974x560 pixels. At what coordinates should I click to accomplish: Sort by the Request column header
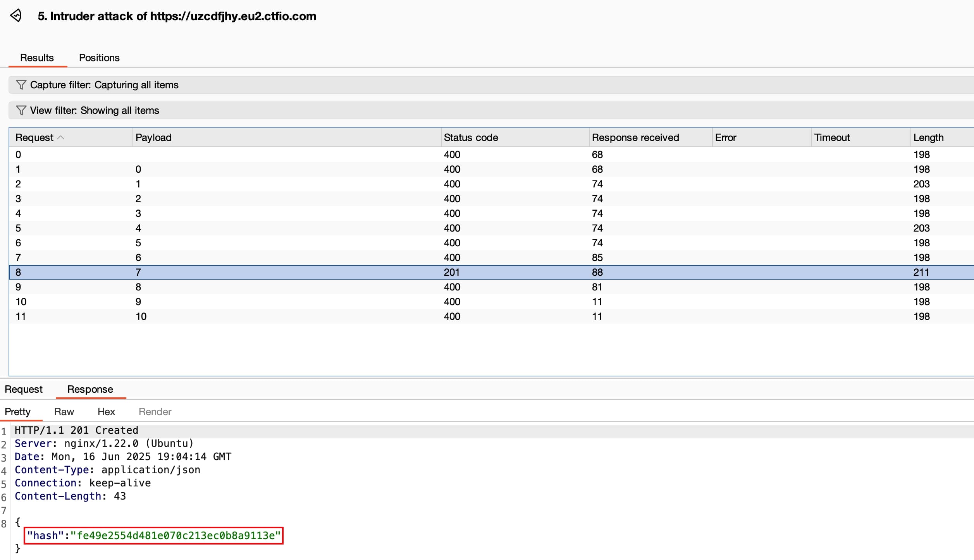click(71, 137)
